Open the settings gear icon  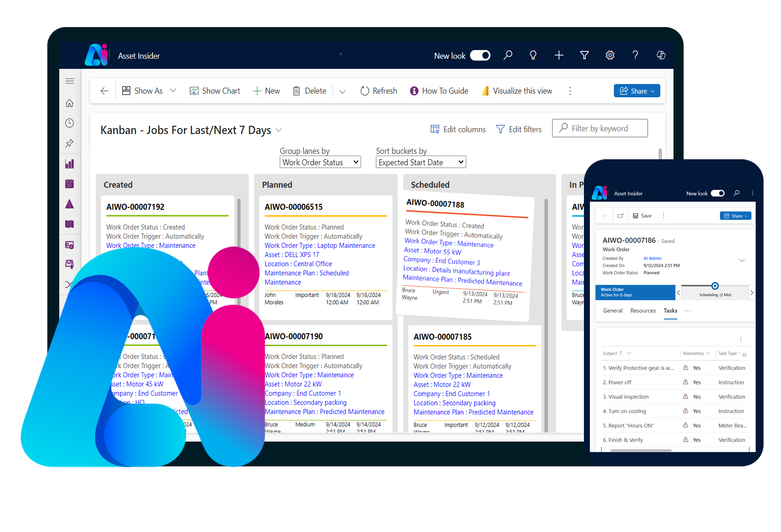[610, 56]
